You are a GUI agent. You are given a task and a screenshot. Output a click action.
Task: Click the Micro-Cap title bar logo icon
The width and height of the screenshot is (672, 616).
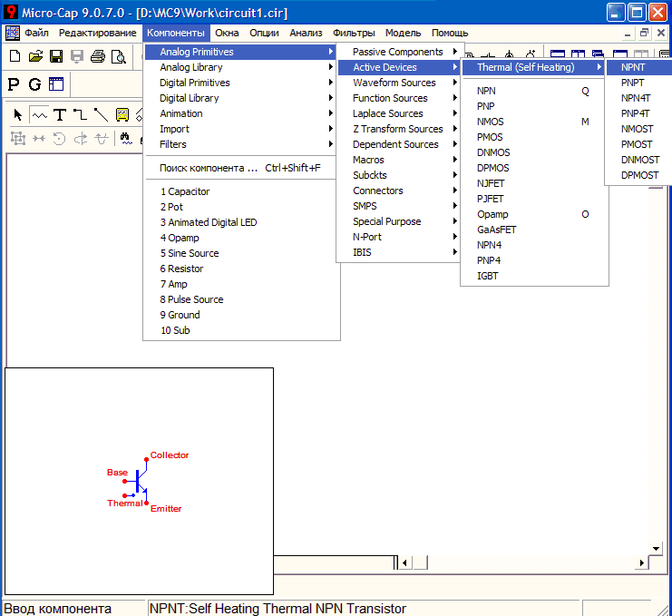coord(11,12)
